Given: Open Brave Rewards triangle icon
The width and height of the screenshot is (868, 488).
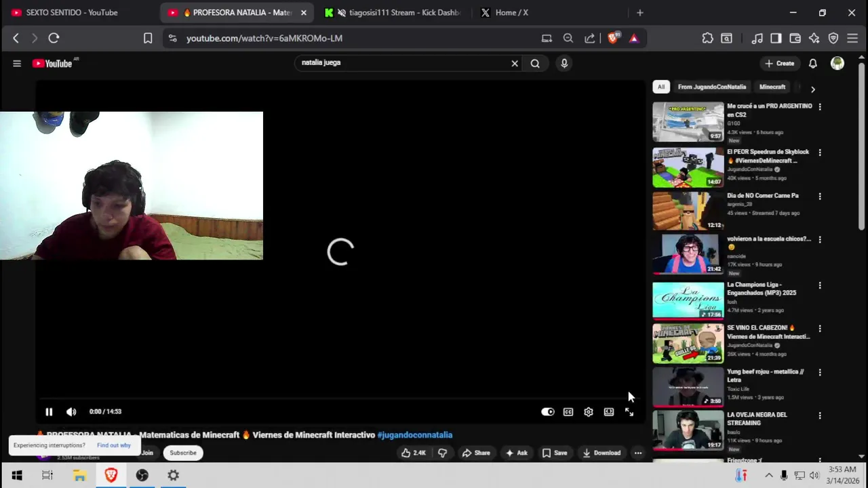Looking at the screenshot, I should pyautogui.click(x=633, y=38).
